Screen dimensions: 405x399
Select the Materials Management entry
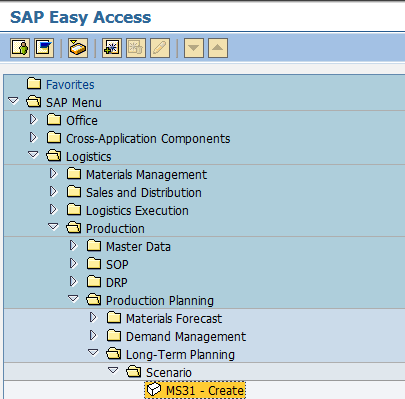click(x=146, y=175)
